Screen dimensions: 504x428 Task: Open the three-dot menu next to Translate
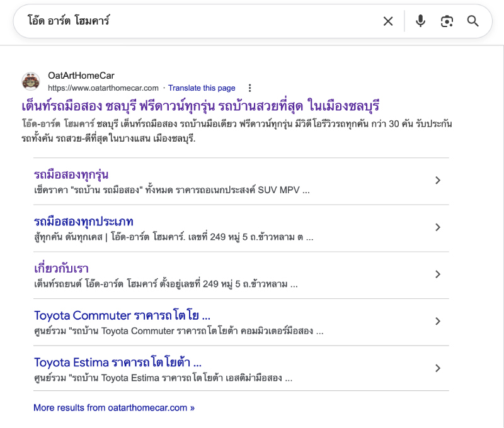(x=249, y=88)
